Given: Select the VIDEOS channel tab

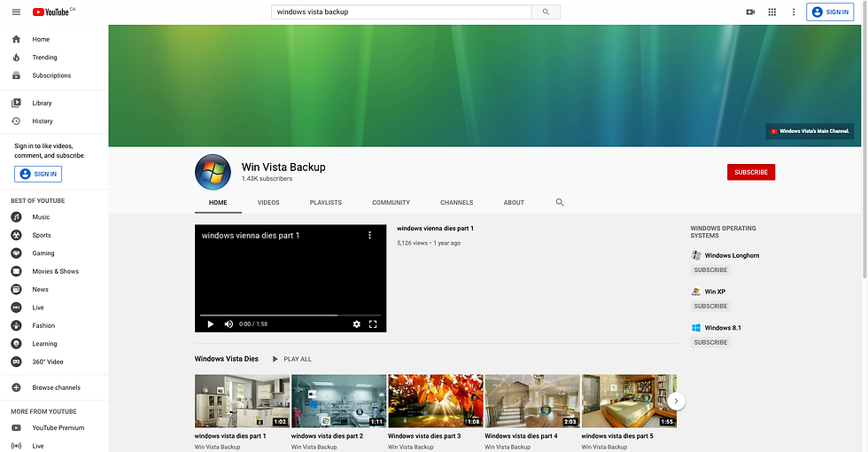Looking at the screenshot, I should (268, 203).
